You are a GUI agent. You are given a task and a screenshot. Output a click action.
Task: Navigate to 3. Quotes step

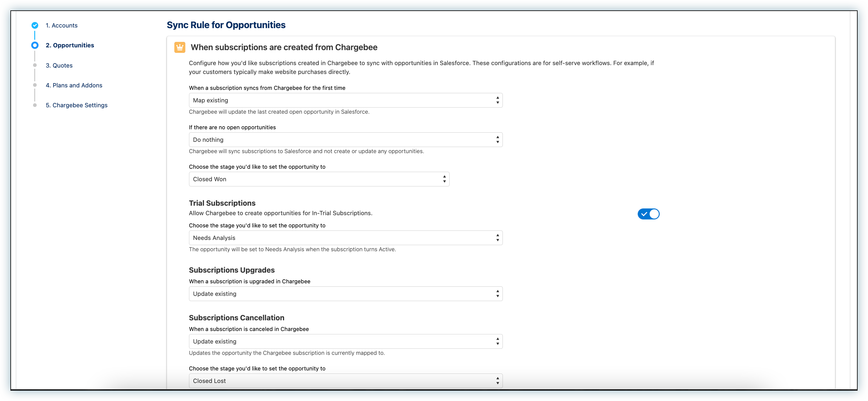[59, 65]
